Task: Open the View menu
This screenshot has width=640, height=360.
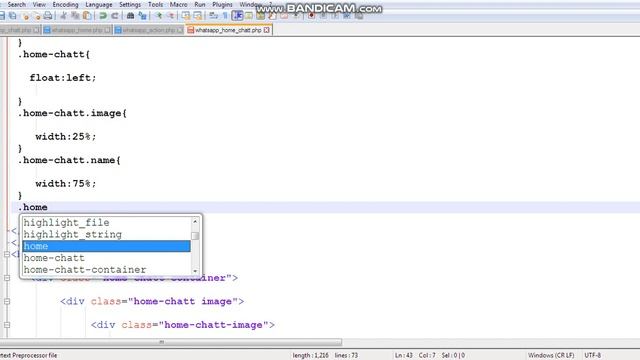Action: click(x=39, y=4)
